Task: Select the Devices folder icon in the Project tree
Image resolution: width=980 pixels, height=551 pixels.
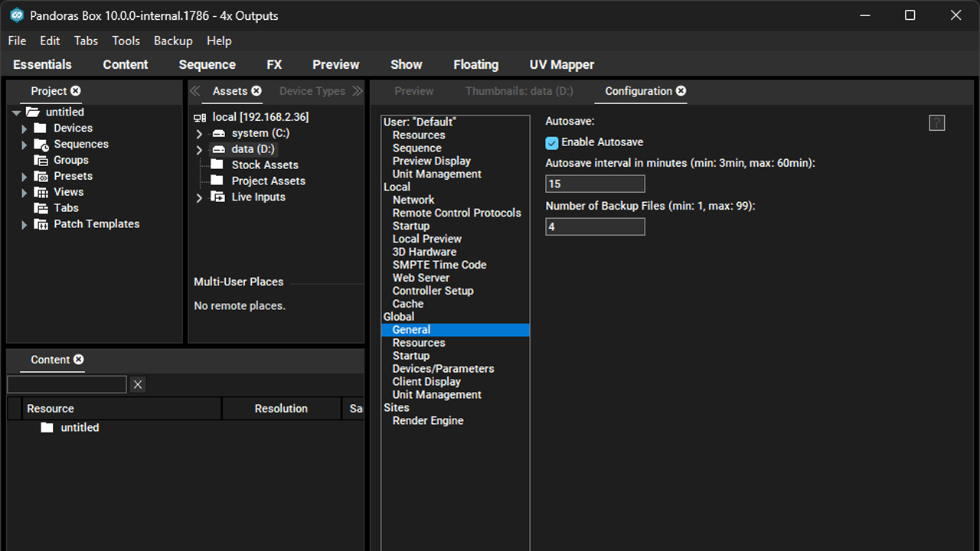Action: (x=41, y=129)
